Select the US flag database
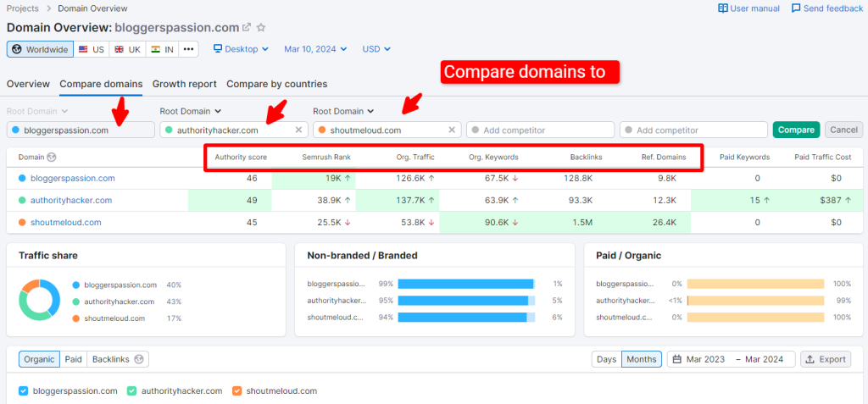This screenshot has width=868, height=404. click(x=92, y=49)
